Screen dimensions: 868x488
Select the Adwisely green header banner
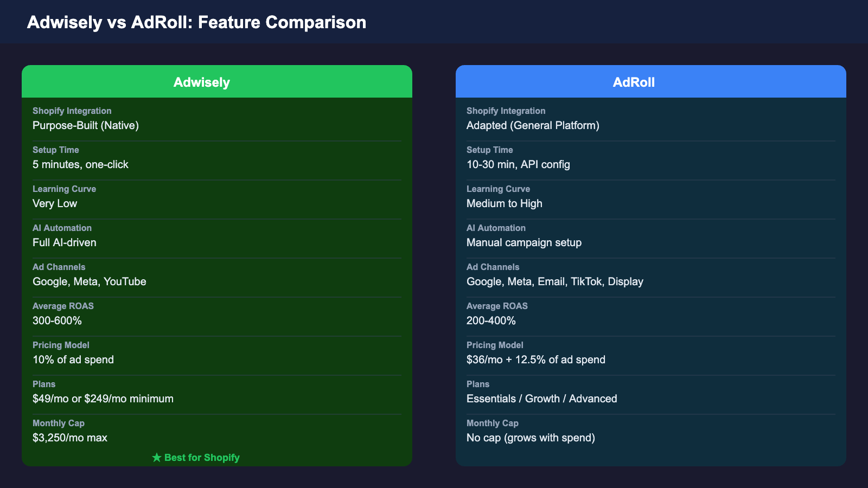216,82
